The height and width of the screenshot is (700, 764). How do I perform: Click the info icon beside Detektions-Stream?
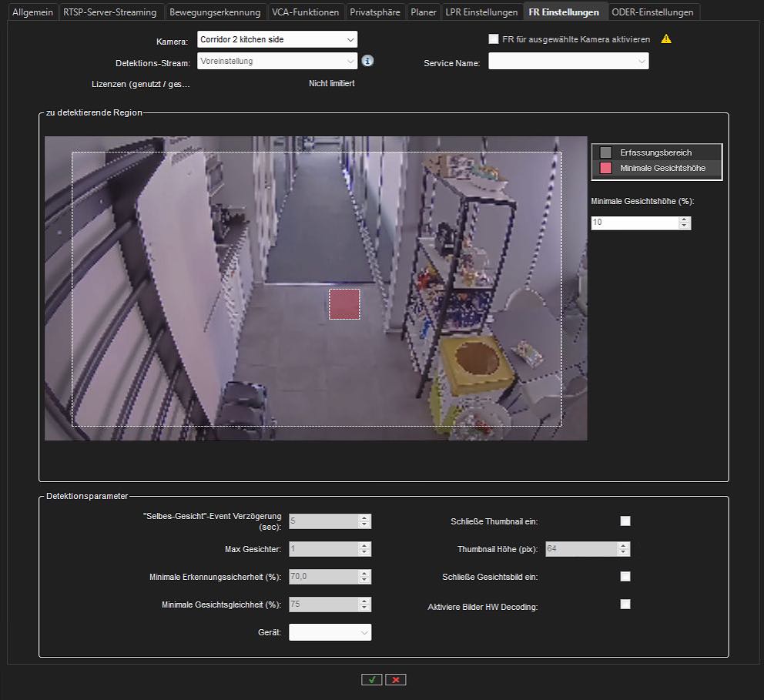[368, 61]
